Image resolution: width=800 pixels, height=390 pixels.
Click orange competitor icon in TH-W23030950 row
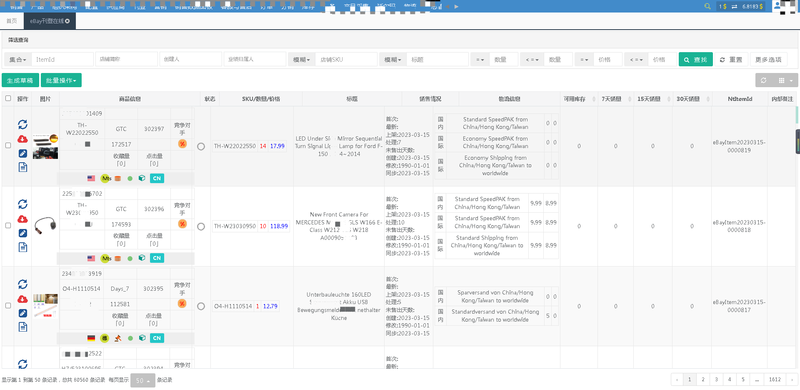point(182,224)
